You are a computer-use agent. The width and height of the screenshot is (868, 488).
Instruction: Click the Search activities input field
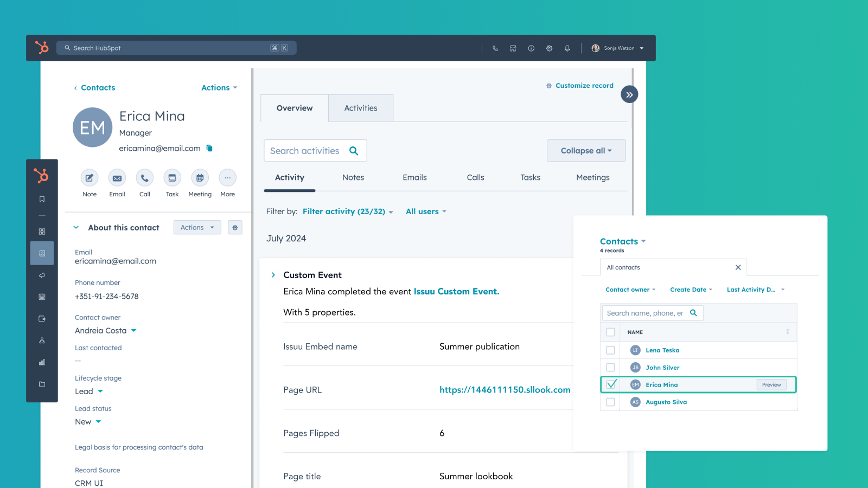(x=306, y=151)
